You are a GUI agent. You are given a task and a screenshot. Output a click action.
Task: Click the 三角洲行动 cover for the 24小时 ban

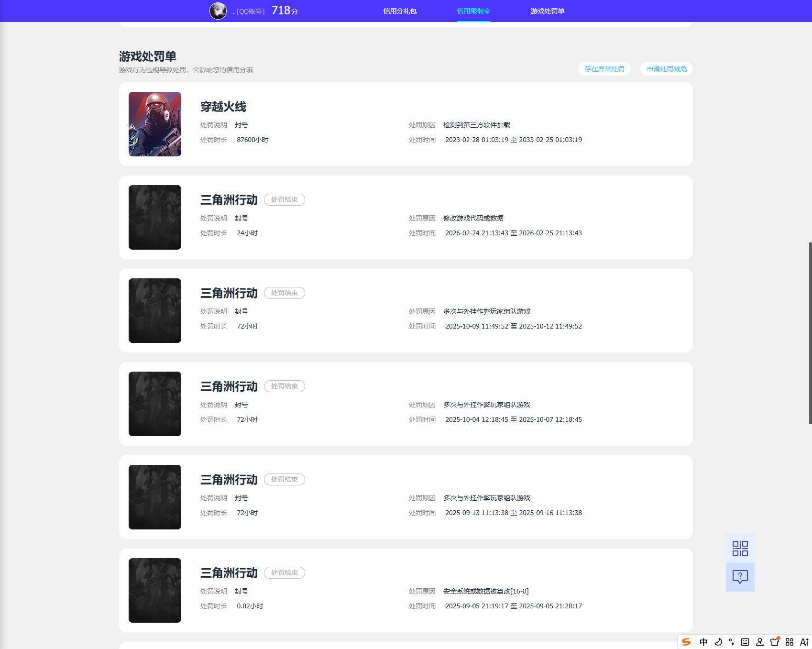point(155,217)
